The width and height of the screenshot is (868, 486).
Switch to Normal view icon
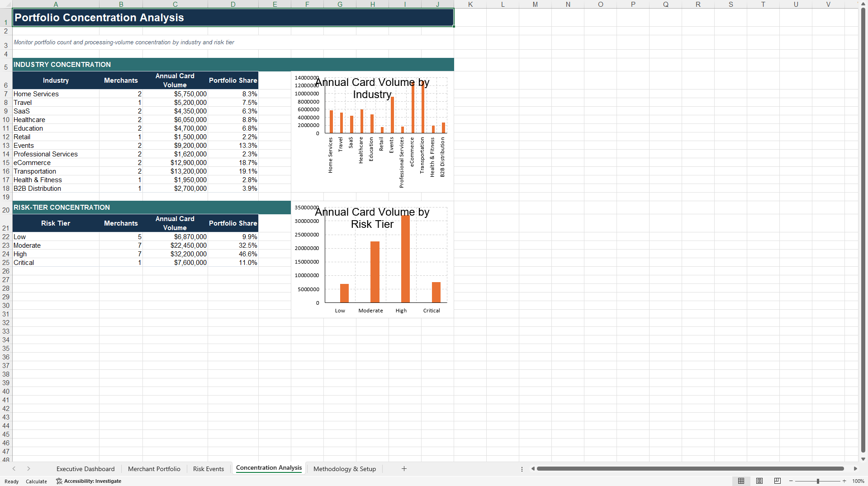click(x=741, y=481)
